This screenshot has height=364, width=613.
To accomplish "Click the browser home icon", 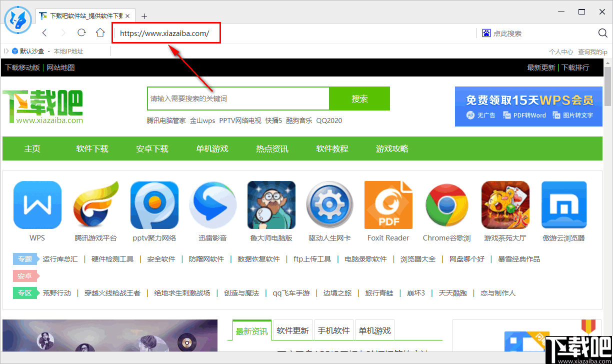I will (99, 32).
